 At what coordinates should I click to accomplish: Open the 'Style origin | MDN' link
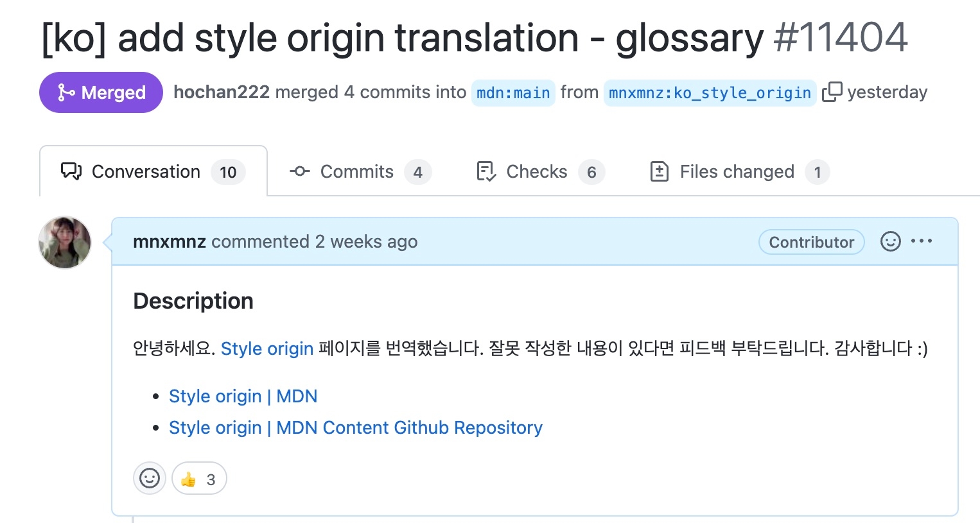tap(243, 397)
